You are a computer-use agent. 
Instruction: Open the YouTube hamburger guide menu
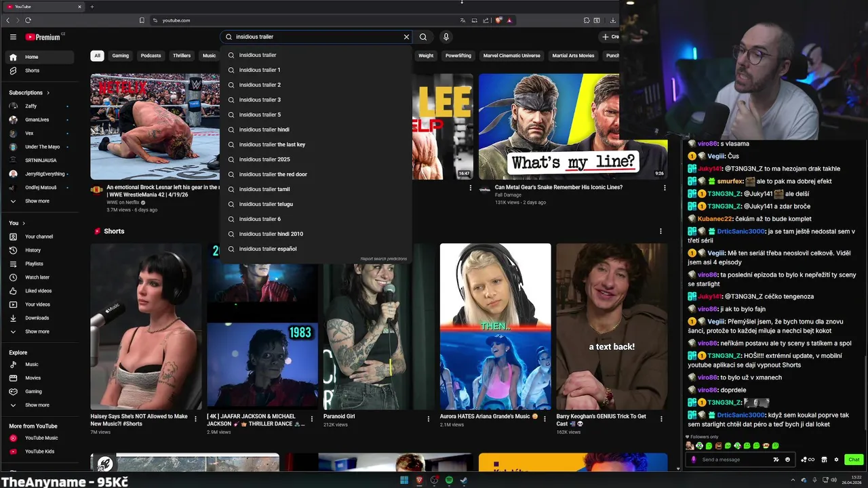pos(13,37)
